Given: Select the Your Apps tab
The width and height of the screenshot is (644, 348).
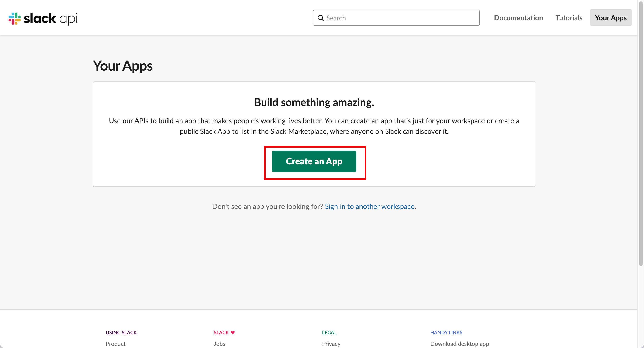Looking at the screenshot, I should point(610,18).
